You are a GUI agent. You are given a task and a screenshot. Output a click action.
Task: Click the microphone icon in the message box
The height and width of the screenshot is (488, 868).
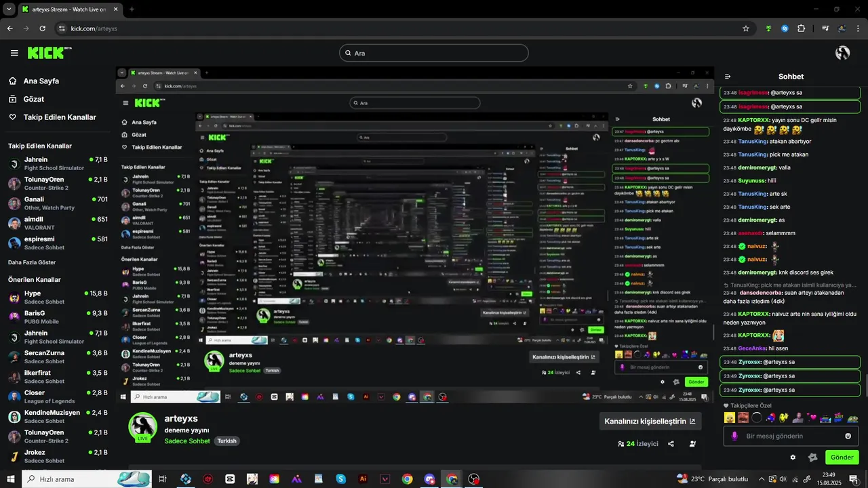[734, 436]
